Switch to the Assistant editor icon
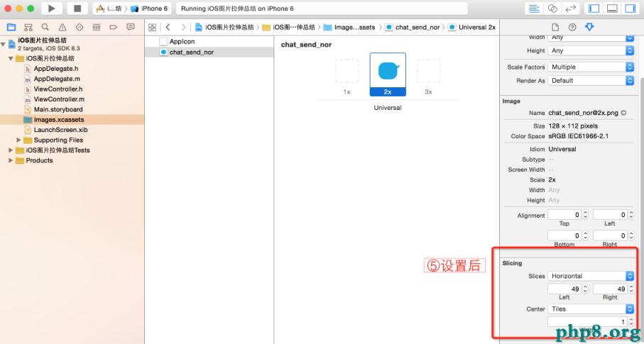 [552, 9]
